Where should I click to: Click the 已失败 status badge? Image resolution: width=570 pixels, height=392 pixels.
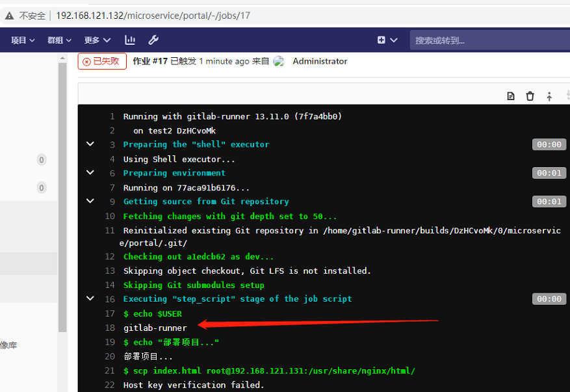[x=102, y=61]
